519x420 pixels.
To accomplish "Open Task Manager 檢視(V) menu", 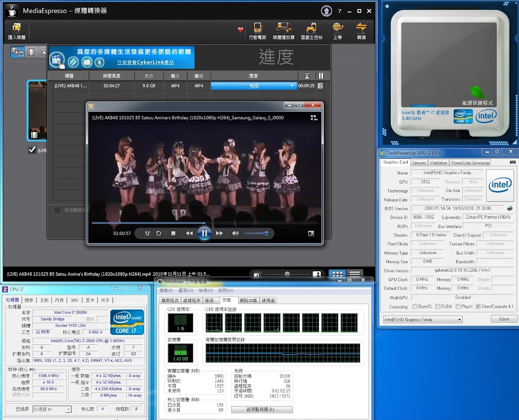I will pyautogui.click(x=205, y=290).
